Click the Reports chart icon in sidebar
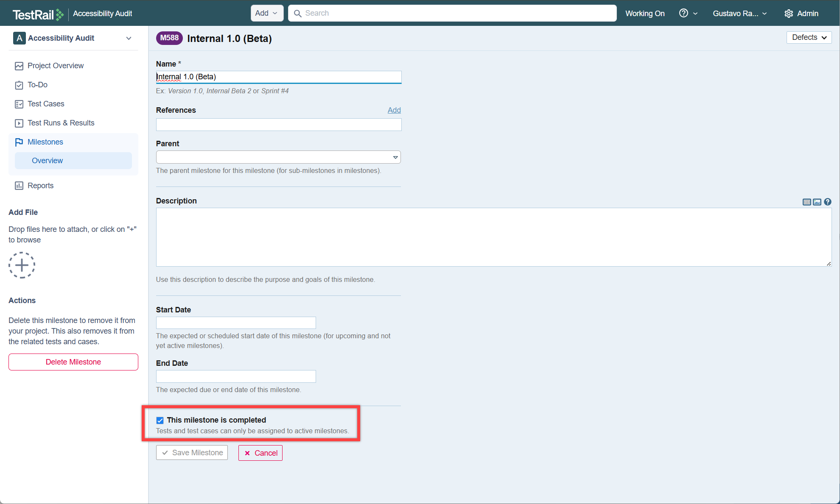 19,186
